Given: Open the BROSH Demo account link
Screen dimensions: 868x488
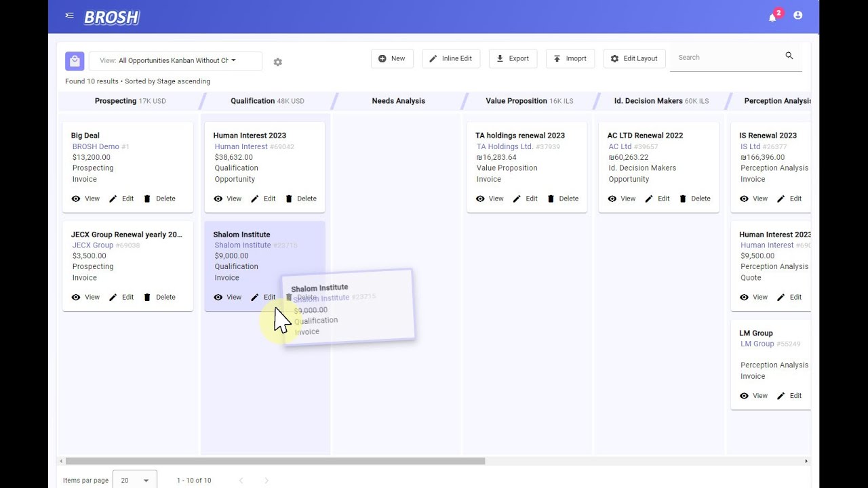Looking at the screenshot, I should click(96, 146).
